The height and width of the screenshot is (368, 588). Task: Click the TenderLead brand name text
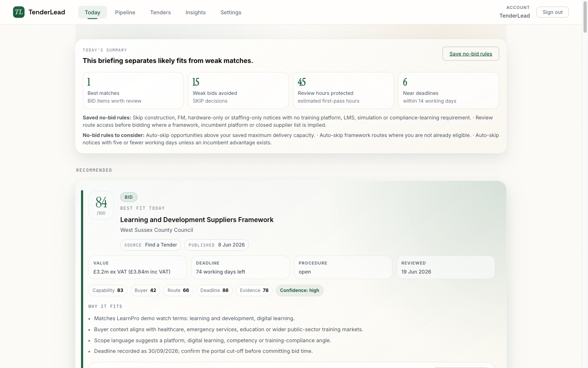tap(47, 12)
